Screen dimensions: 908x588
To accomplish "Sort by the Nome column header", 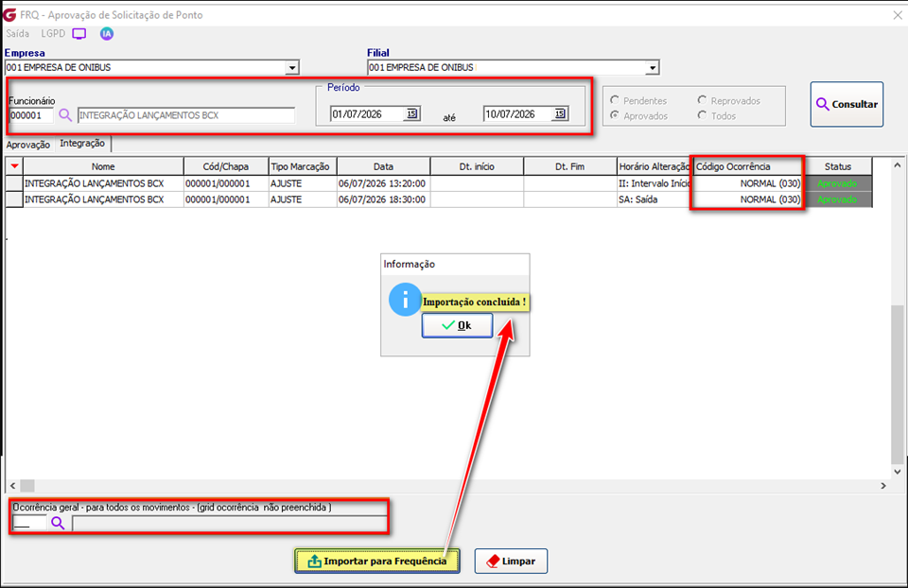I will click(103, 166).
